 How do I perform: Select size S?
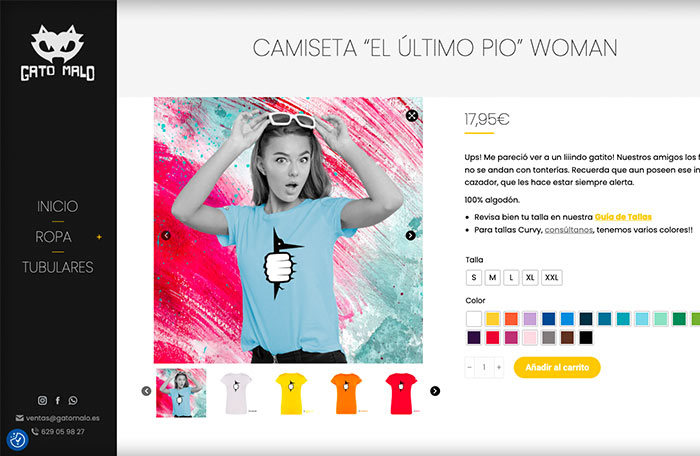point(474,277)
